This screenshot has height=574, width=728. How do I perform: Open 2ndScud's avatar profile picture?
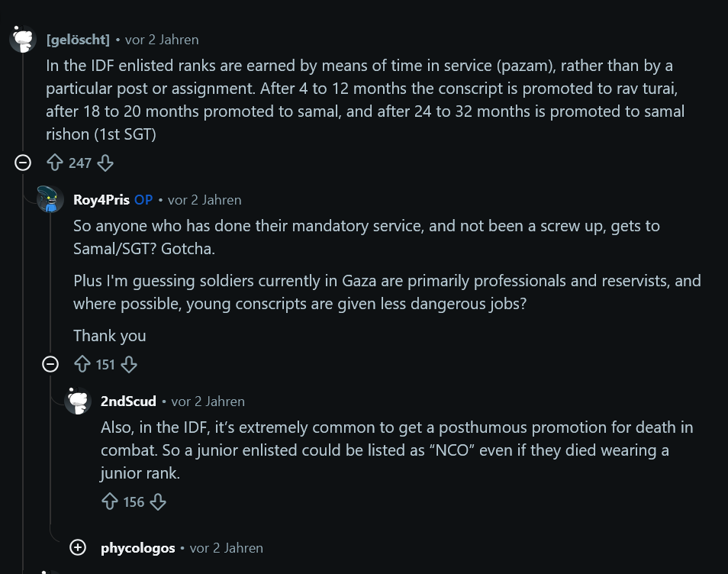78,400
